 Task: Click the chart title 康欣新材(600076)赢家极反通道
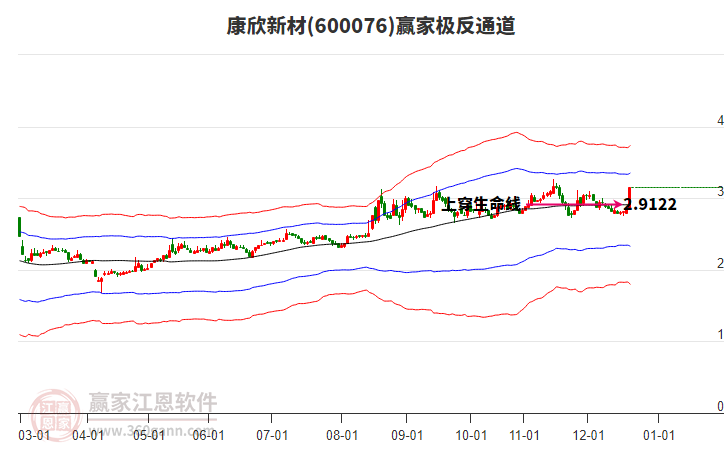coord(371,26)
